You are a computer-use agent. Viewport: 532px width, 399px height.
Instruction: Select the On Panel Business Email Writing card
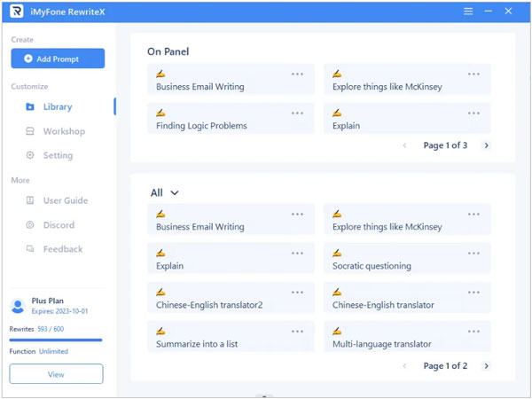pos(231,80)
